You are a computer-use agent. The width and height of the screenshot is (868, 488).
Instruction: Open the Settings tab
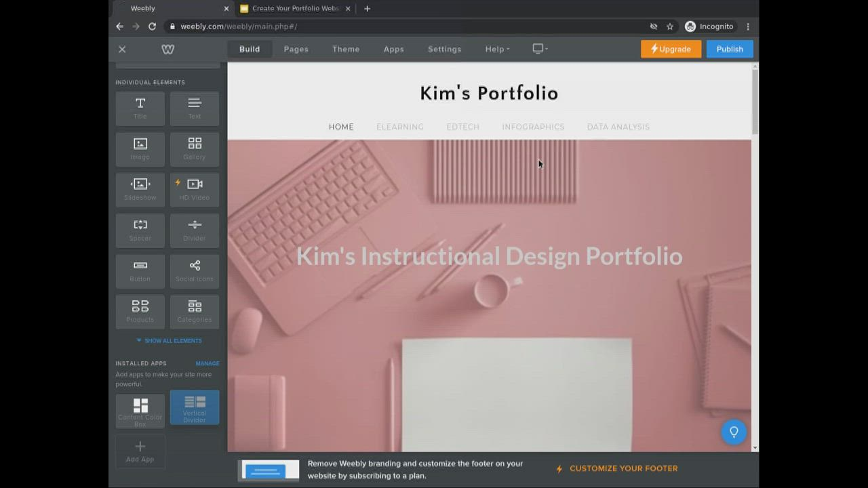[x=444, y=49]
